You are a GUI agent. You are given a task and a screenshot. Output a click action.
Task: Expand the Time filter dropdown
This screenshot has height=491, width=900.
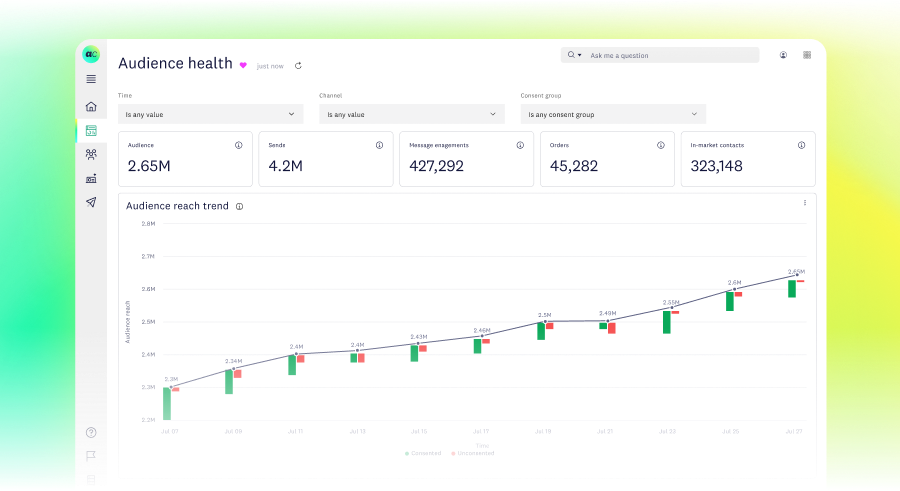(210, 114)
